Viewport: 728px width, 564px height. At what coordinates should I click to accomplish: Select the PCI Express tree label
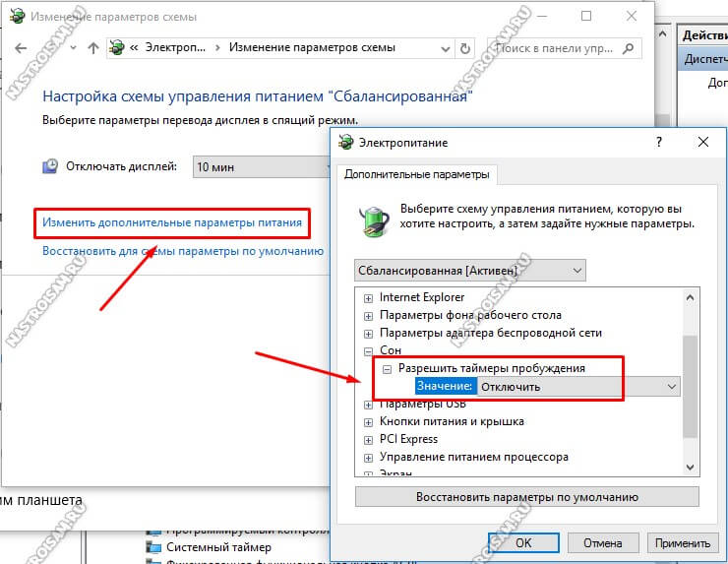[x=408, y=439]
